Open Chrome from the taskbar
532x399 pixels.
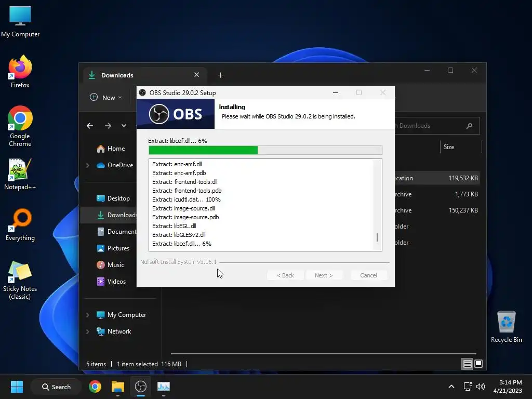click(95, 387)
